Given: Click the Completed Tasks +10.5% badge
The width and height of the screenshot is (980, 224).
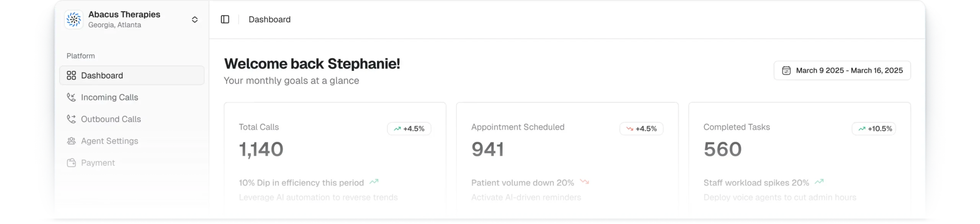Looking at the screenshot, I should (874, 129).
